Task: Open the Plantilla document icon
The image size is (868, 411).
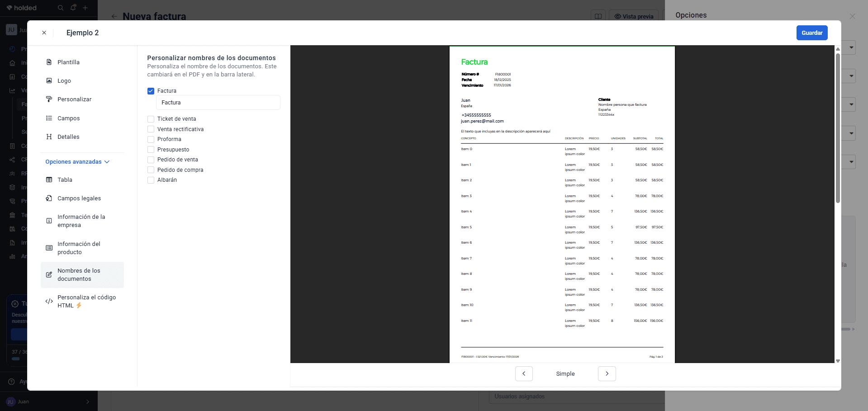Action: coord(49,62)
